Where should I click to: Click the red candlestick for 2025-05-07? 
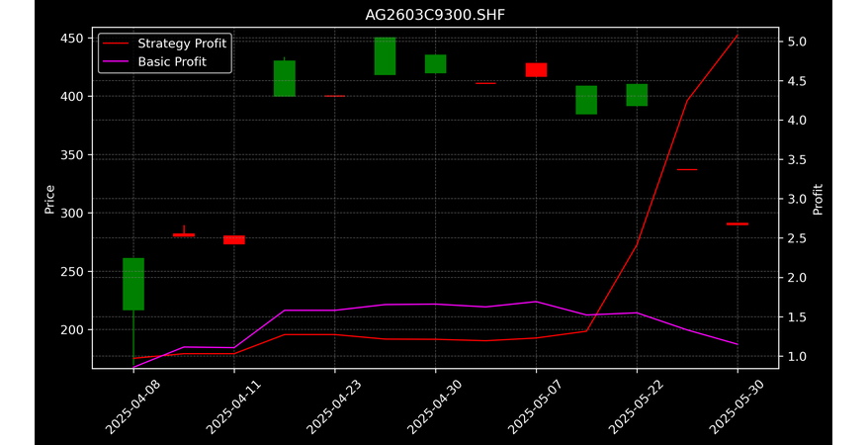(537, 70)
